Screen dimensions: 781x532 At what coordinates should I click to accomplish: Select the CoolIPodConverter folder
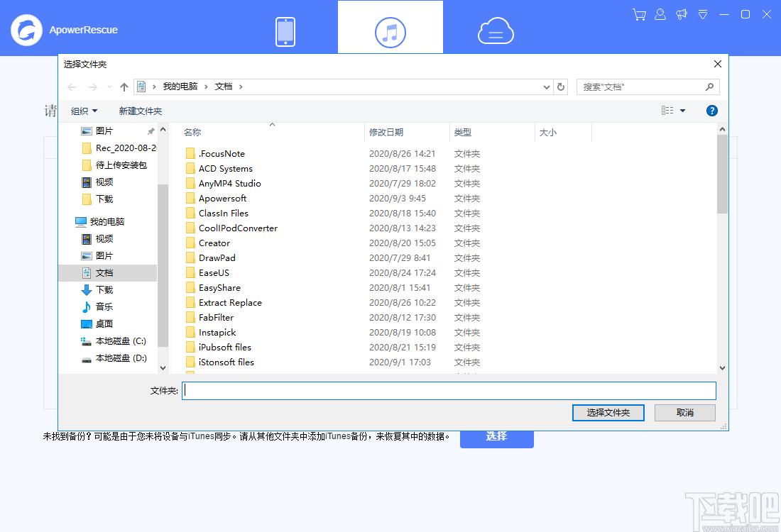point(231,228)
